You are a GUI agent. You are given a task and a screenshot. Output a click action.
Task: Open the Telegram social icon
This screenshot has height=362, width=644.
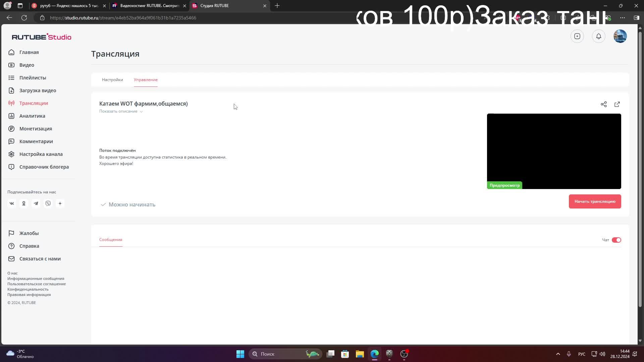point(36,203)
